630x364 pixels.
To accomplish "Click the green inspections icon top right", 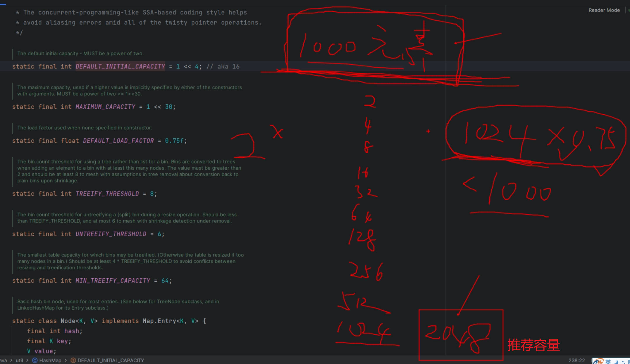I will pos(629,10).
